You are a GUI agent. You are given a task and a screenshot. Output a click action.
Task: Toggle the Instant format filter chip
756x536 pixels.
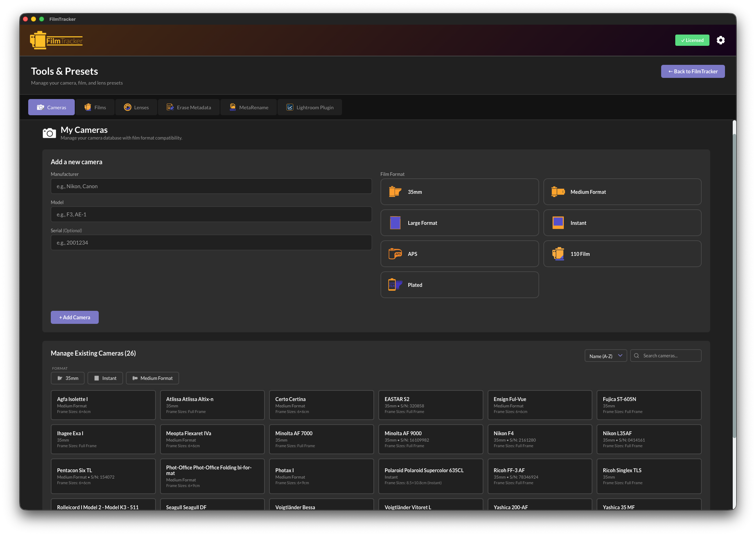click(x=105, y=378)
